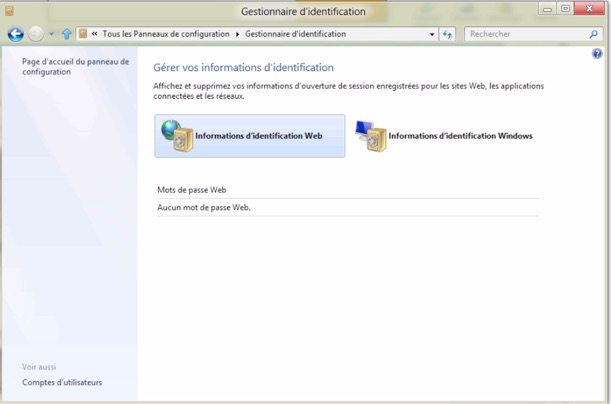The height and width of the screenshot is (404, 611).
Task: Close the Gestionnaire d'identification window
Action: pyautogui.click(x=590, y=8)
